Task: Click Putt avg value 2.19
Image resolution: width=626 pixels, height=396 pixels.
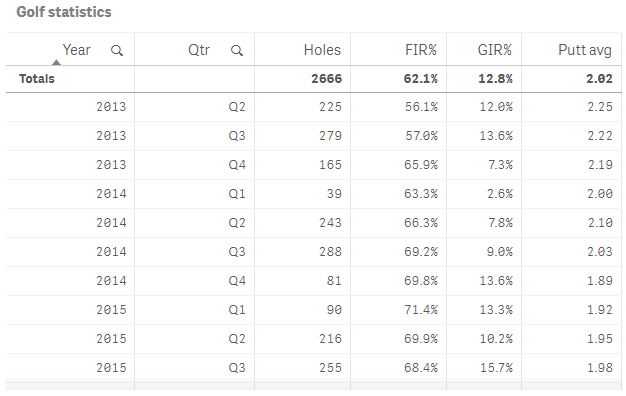Action: (x=600, y=165)
